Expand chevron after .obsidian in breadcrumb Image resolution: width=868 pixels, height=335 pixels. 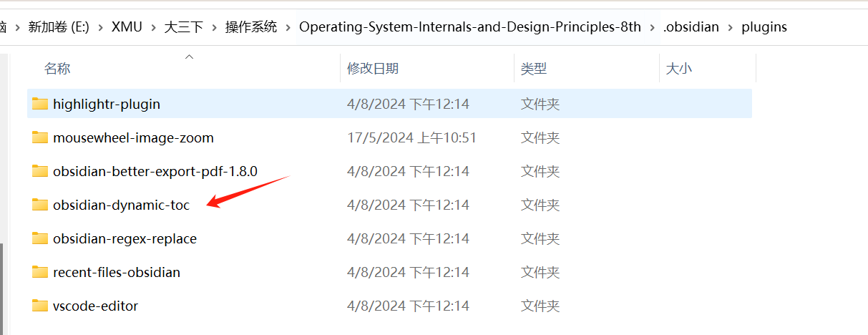click(x=731, y=27)
